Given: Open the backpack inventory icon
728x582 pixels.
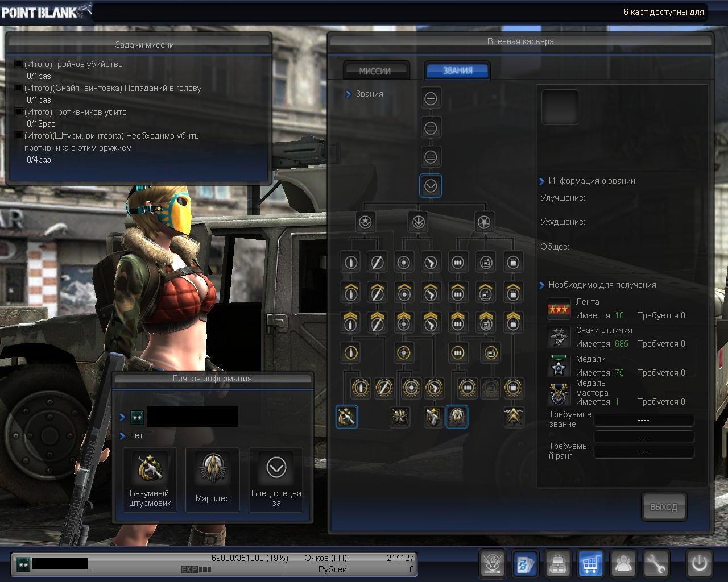Looking at the screenshot, I should pyautogui.click(x=558, y=564).
